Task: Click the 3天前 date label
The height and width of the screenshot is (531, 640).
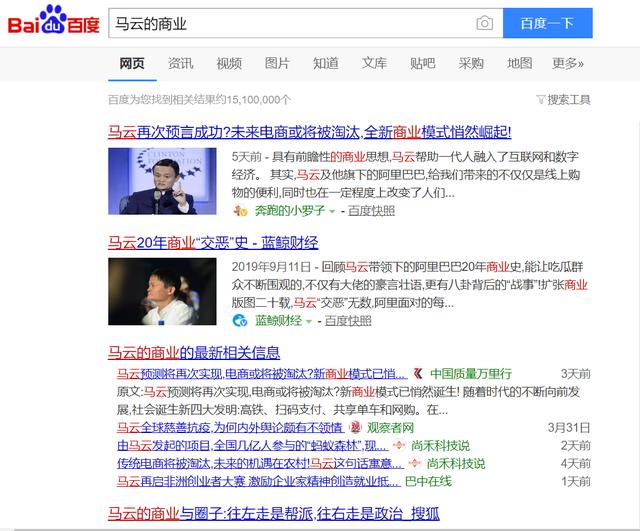Action: coord(576,374)
